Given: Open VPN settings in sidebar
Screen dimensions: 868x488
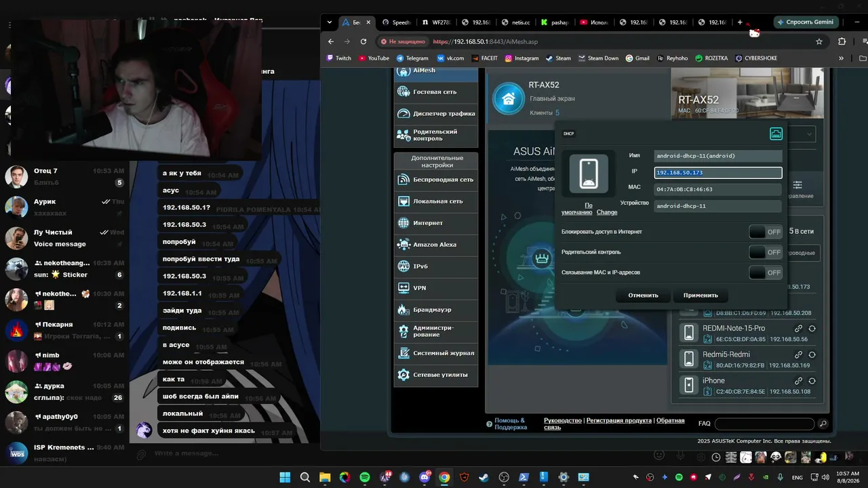Looking at the screenshot, I should pyautogui.click(x=436, y=288).
